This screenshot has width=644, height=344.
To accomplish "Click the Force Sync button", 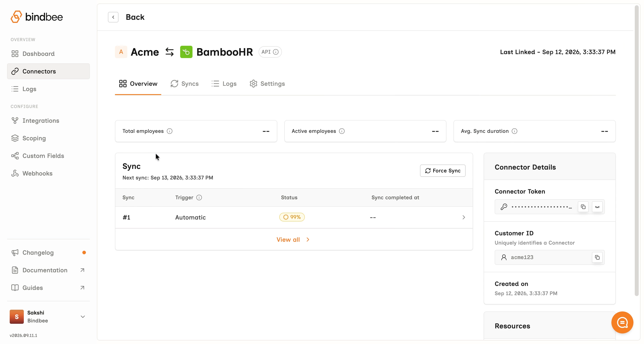I will [443, 171].
